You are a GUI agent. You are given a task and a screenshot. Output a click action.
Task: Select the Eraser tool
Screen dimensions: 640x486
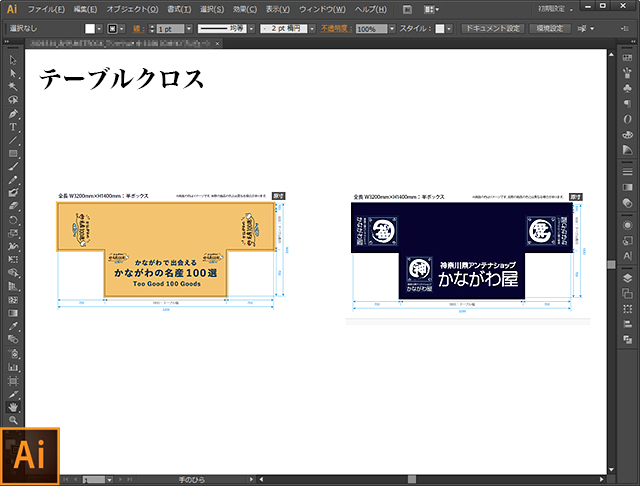pyautogui.click(x=13, y=206)
